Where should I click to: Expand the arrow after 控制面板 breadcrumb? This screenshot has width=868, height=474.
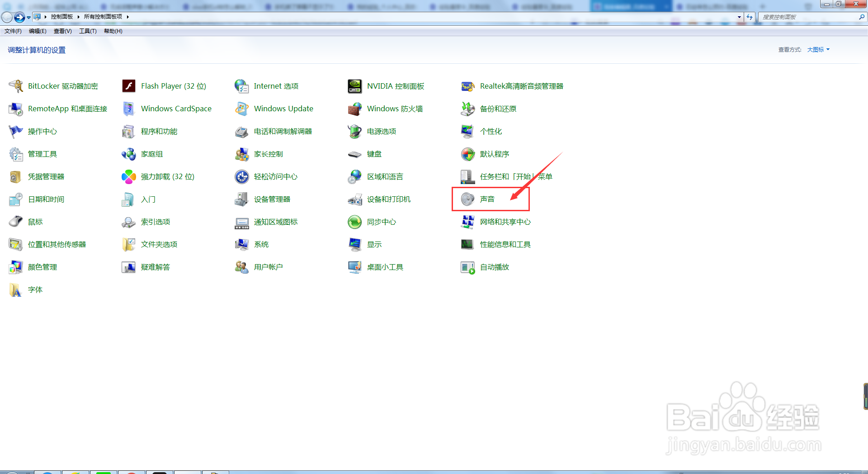pos(79,17)
